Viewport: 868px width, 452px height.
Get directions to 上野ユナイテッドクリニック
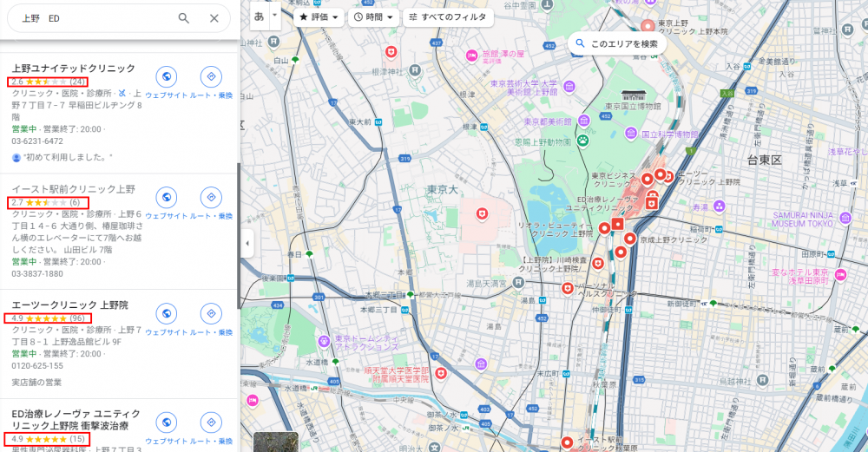click(211, 76)
